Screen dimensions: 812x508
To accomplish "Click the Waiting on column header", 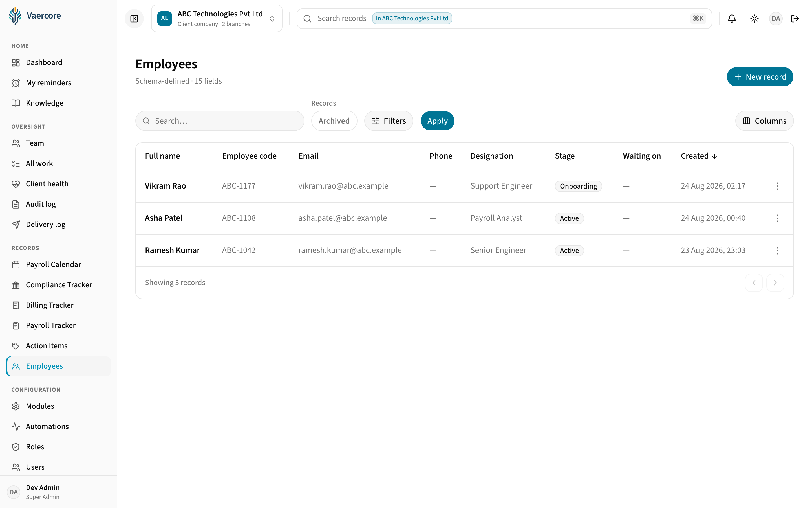I will tap(641, 156).
